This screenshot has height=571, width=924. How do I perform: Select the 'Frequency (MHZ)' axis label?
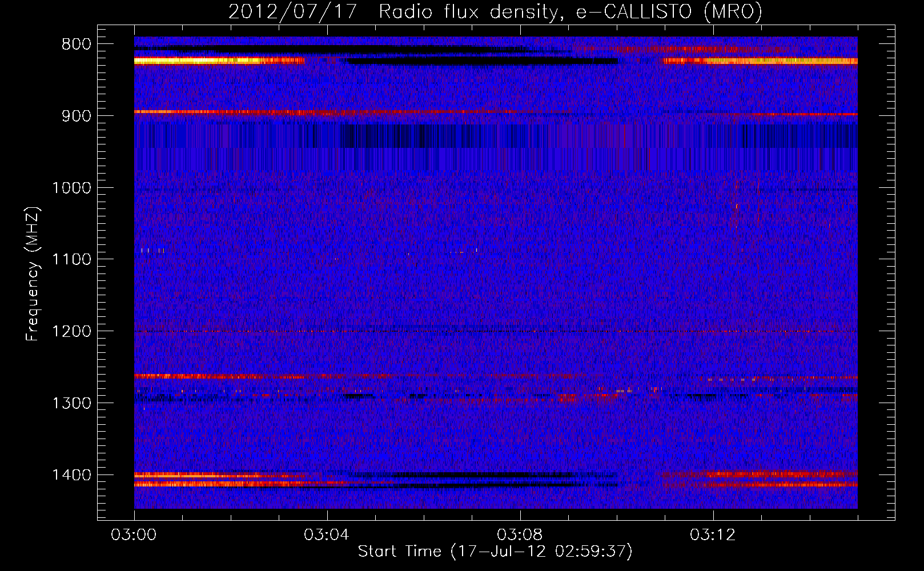pos(33,274)
